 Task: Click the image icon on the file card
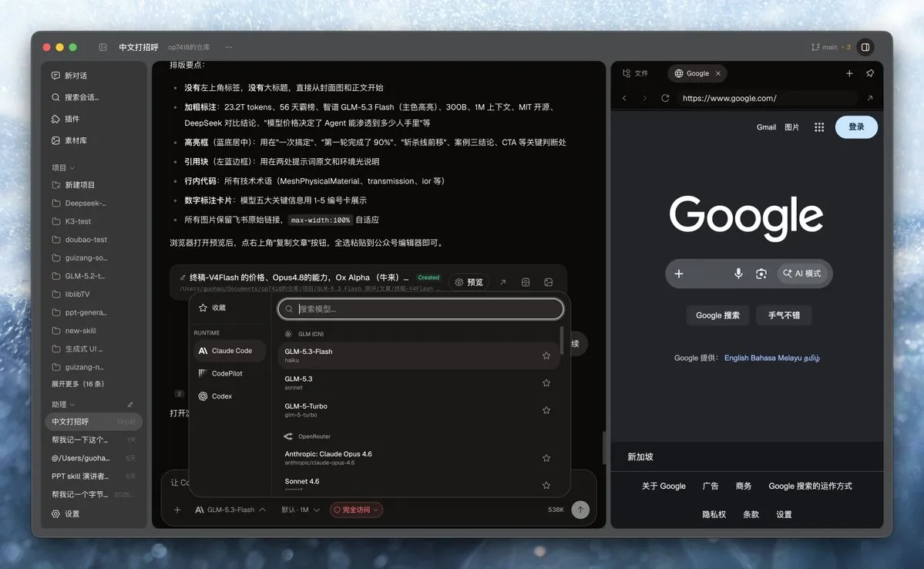pyautogui.click(x=549, y=282)
